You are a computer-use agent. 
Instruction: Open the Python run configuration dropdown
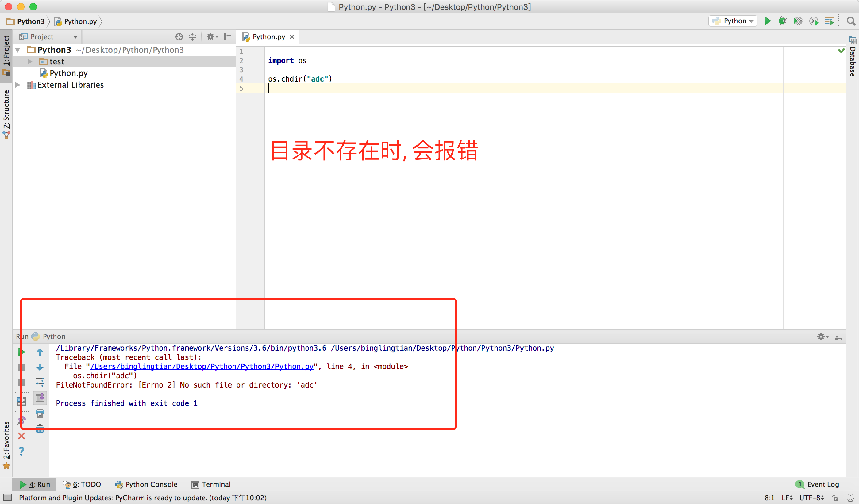733,21
